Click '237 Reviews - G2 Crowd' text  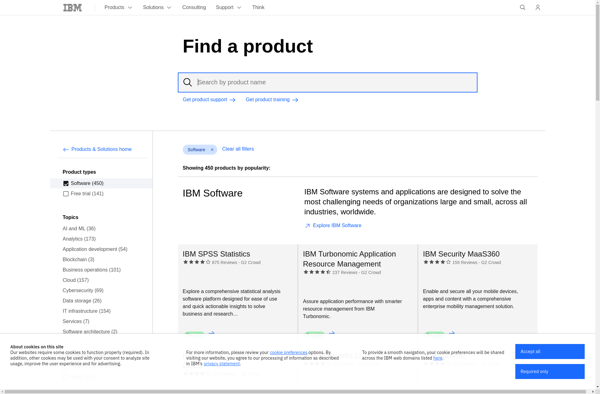(356, 272)
